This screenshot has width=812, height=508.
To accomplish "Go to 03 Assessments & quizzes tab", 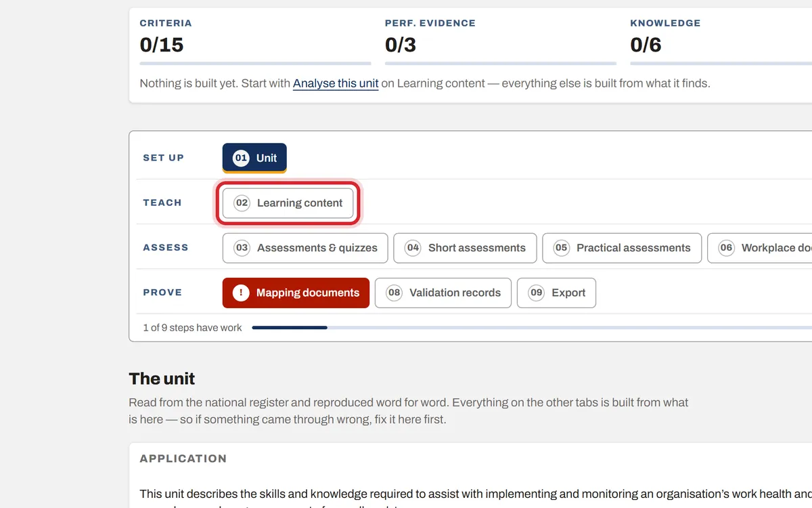I will 305,248.
